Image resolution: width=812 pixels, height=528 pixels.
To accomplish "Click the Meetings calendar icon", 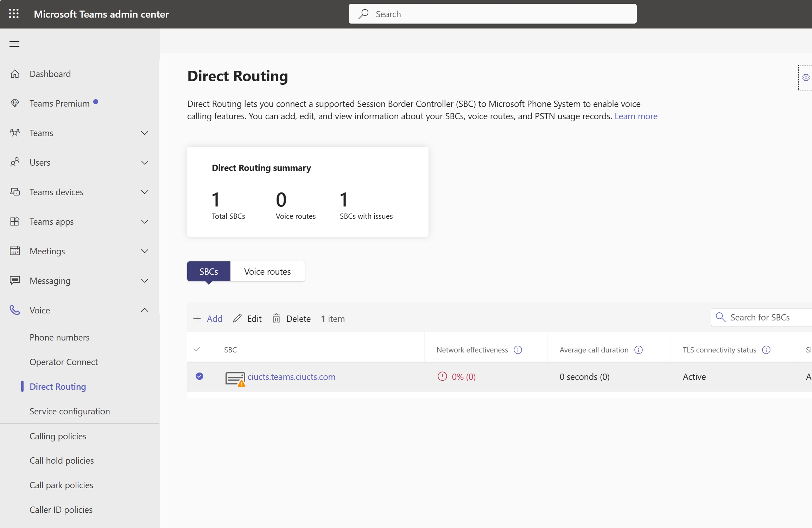I will 15,251.
